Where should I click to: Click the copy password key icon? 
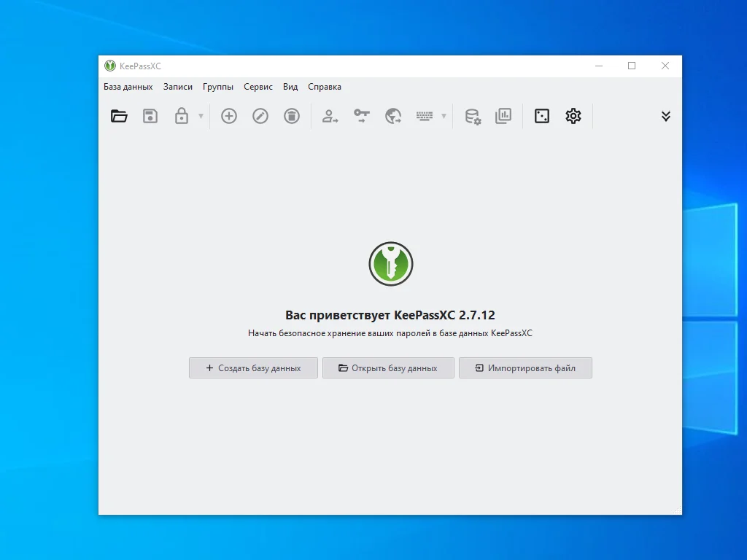click(362, 116)
